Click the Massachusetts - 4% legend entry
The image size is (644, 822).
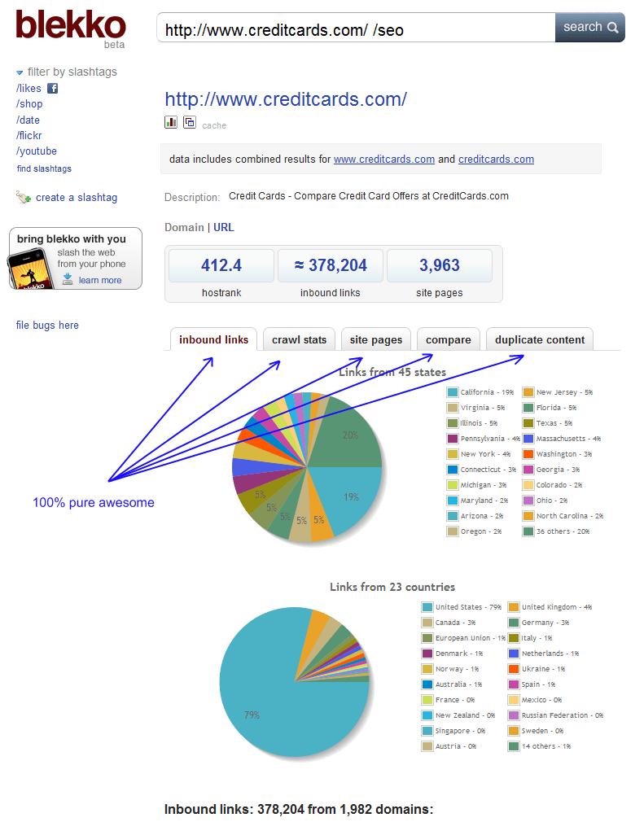[563, 439]
